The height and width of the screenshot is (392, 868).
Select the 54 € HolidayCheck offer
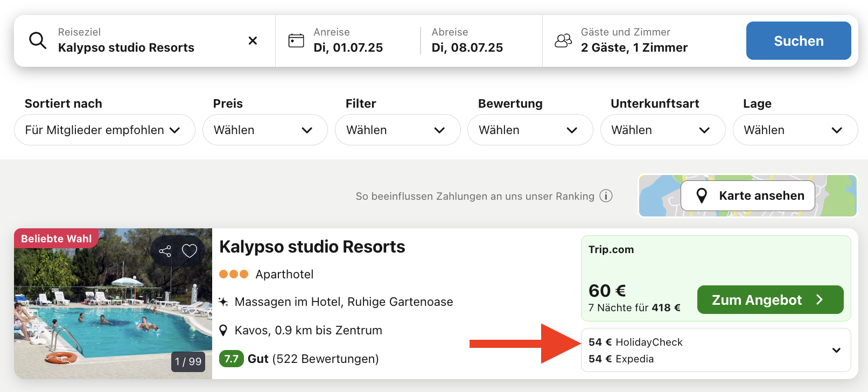click(635, 342)
